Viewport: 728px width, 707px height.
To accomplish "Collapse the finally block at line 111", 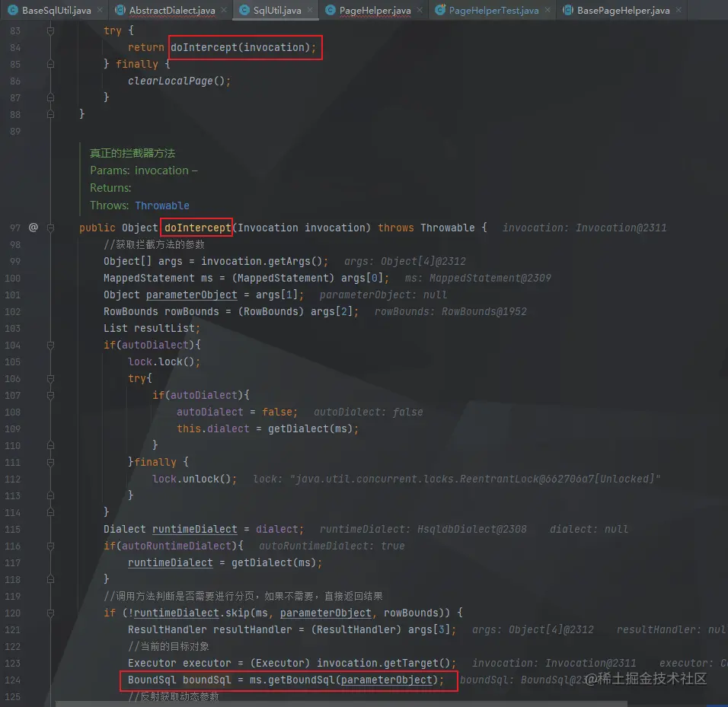I will (x=50, y=462).
